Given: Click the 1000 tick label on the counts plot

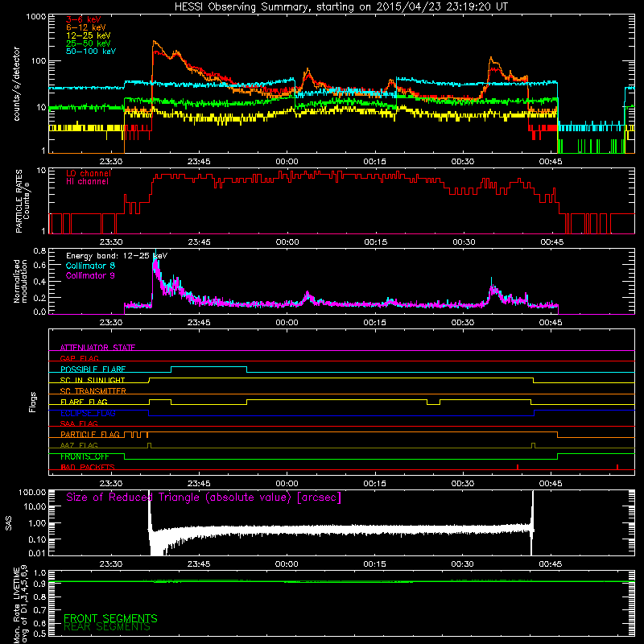Looking at the screenshot, I should point(35,17).
